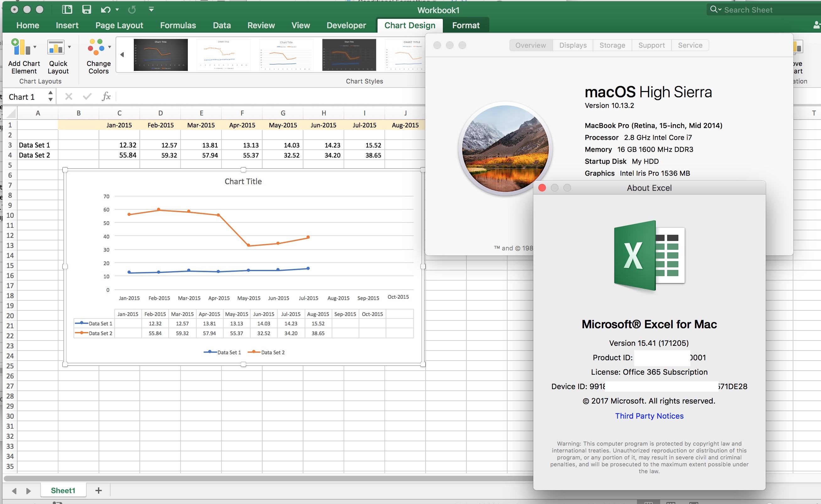This screenshot has width=821, height=504.
Task: Expand the Add Chart Element dropdown arrow
Action: tap(35, 47)
